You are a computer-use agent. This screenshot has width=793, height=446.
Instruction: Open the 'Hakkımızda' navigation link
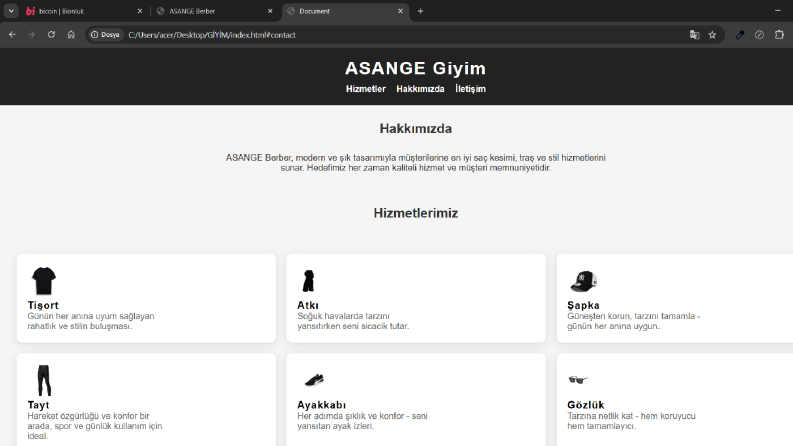[420, 89]
